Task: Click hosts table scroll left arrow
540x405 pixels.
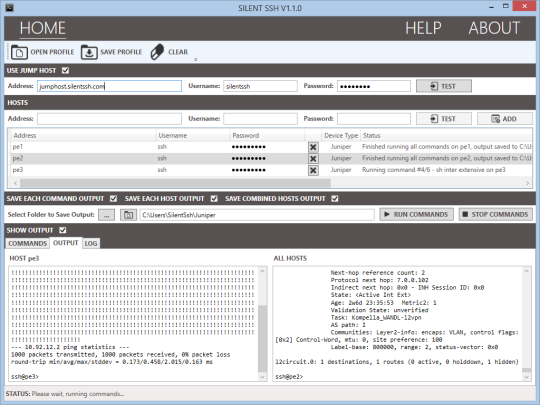Action: click(15, 183)
